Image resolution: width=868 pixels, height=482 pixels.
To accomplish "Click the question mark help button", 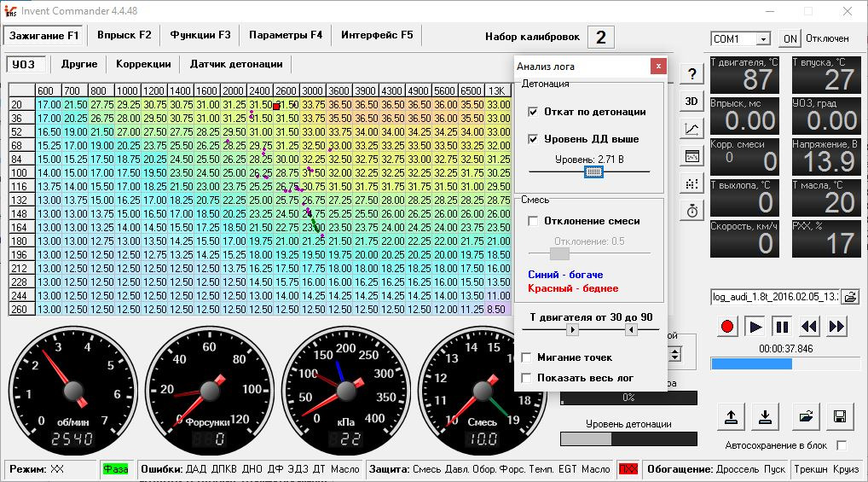I will click(x=691, y=74).
